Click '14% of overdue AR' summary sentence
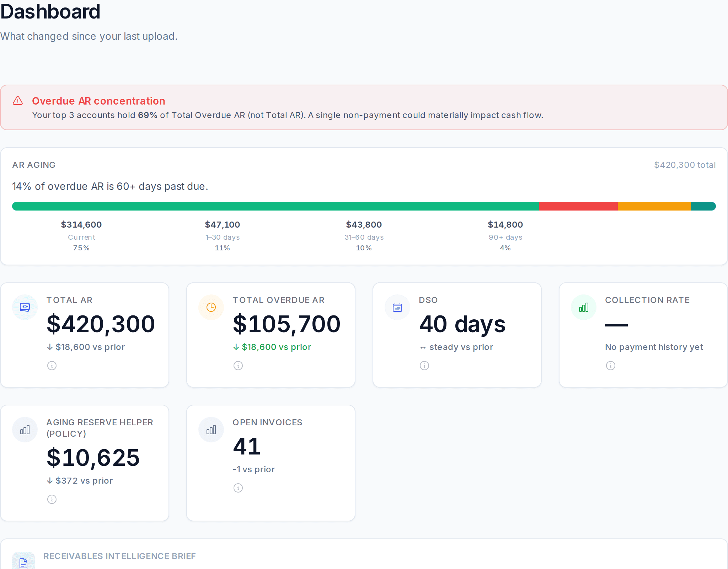Screen dimensions: 728x569 [110, 186]
